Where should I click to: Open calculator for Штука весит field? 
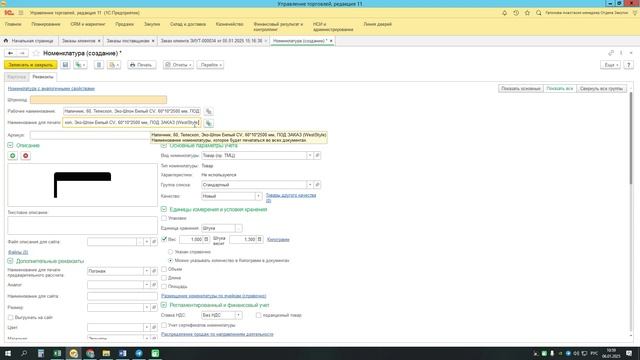click(260, 240)
